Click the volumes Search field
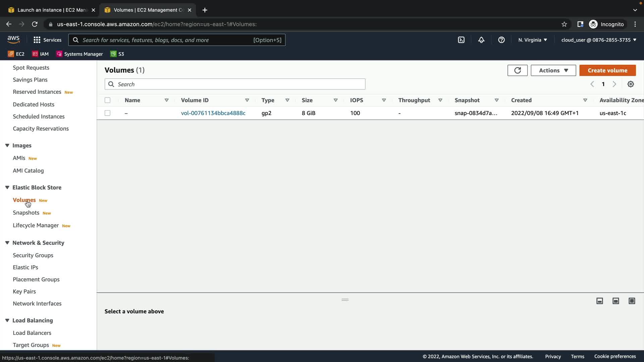The image size is (644, 362). click(x=235, y=84)
